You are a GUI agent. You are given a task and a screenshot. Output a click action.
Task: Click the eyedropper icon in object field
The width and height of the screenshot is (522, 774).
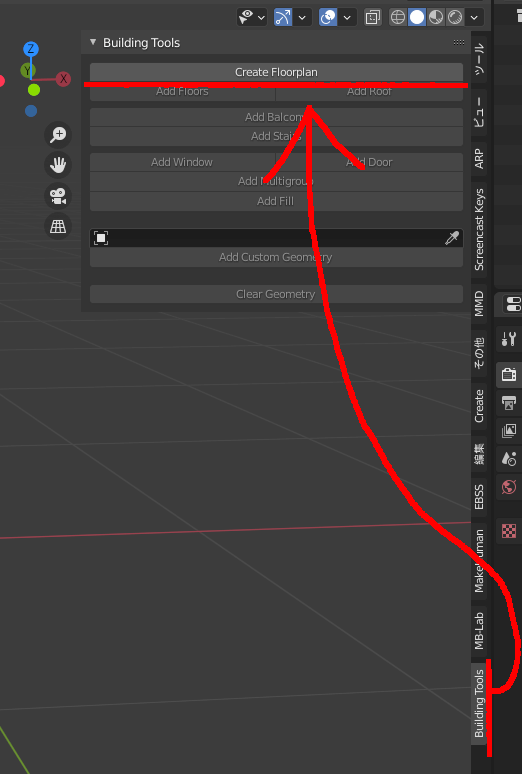452,238
